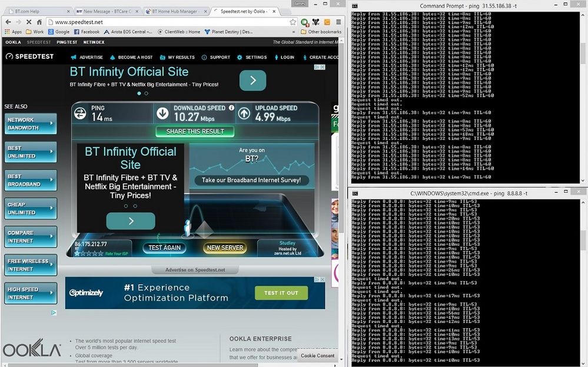Click the Rate Your ISP star rating

89,254
